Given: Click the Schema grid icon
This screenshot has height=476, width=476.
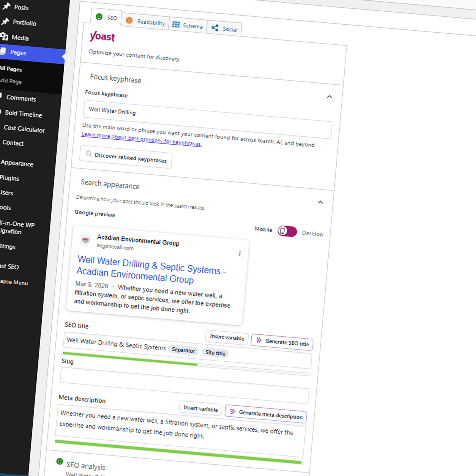Looking at the screenshot, I should (x=176, y=24).
